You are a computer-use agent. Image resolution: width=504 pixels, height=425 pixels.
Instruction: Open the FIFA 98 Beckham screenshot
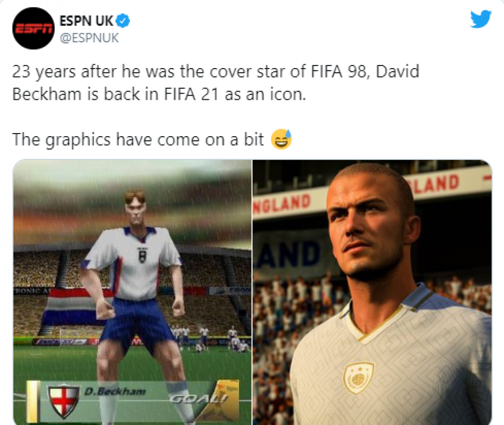point(132,292)
